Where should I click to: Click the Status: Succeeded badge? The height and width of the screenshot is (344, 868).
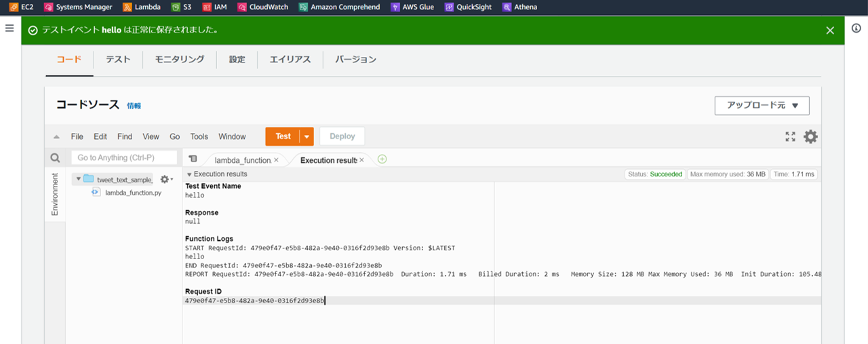click(655, 174)
